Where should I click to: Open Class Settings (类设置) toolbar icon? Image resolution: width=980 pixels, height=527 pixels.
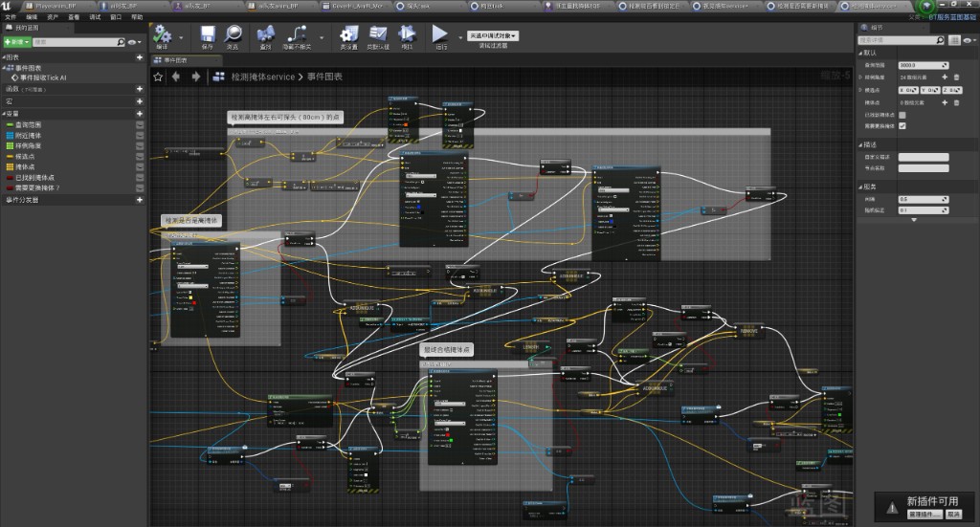tap(348, 34)
